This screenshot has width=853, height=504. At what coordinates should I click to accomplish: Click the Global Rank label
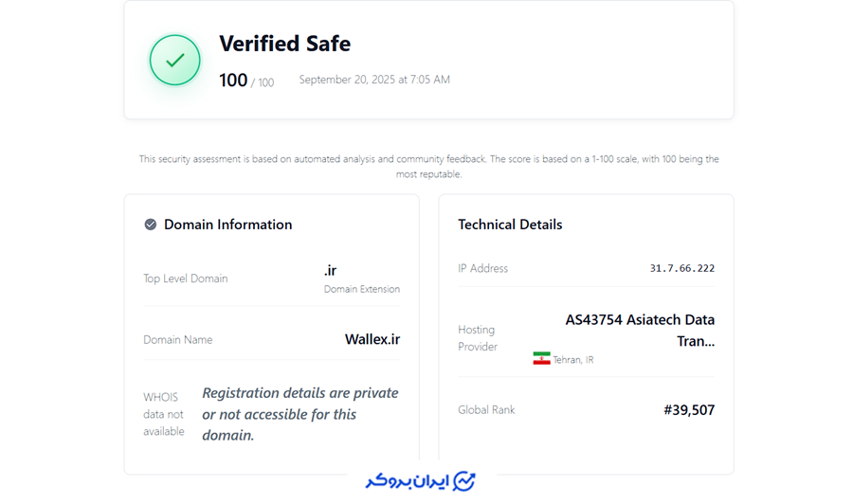(x=486, y=410)
